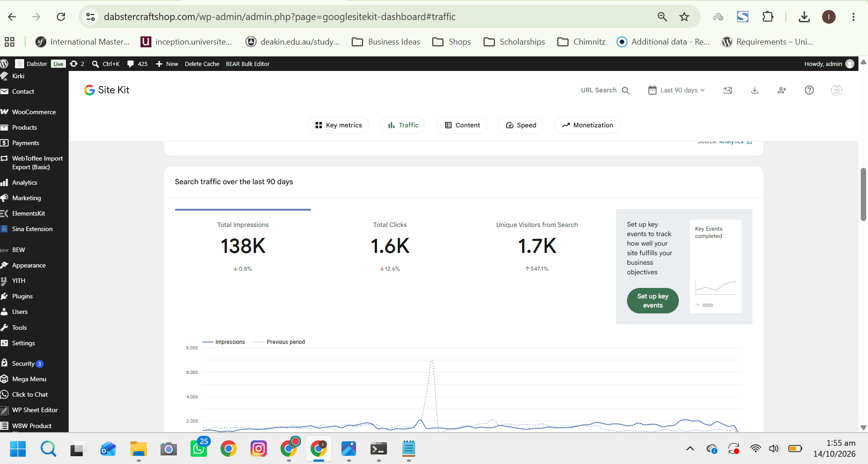This screenshot has width=868, height=464.
Task: Open Sina Extension in the sidebar
Action: 34,229
